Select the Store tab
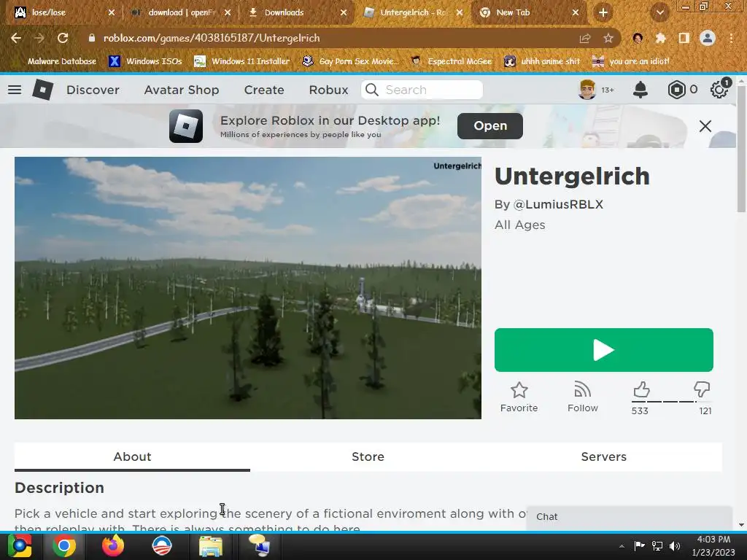Image resolution: width=747 pixels, height=560 pixels. tap(368, 456)
